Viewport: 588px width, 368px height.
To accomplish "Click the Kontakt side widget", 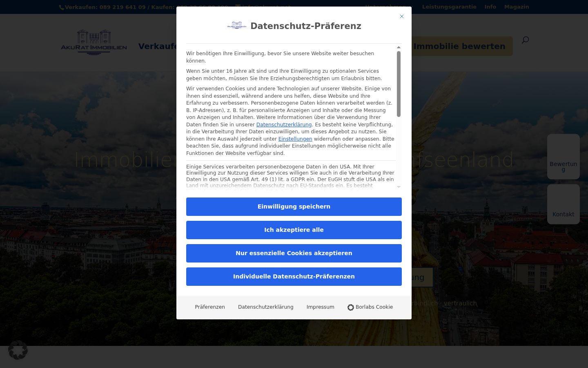I will click(563, 204).
